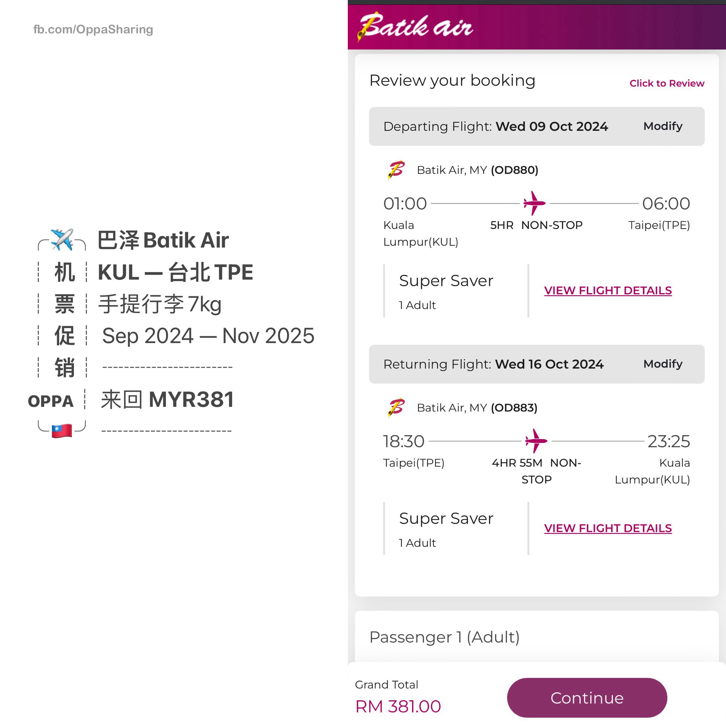Continue to the next booking step
The width and height of the screenshot is (726, 728).
click(x=587, y=698)
